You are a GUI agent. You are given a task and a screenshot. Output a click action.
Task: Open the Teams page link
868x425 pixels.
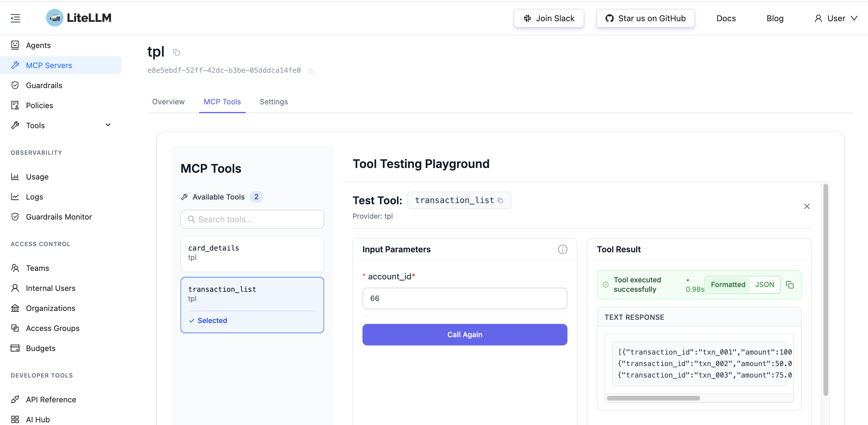[x=61, y=268]
